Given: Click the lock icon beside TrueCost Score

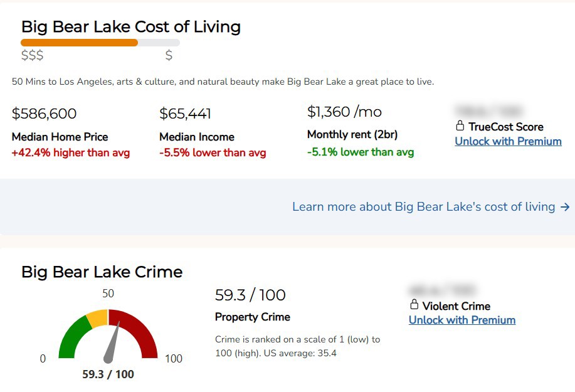Looking at the screenshot, I should click(460, 126).
